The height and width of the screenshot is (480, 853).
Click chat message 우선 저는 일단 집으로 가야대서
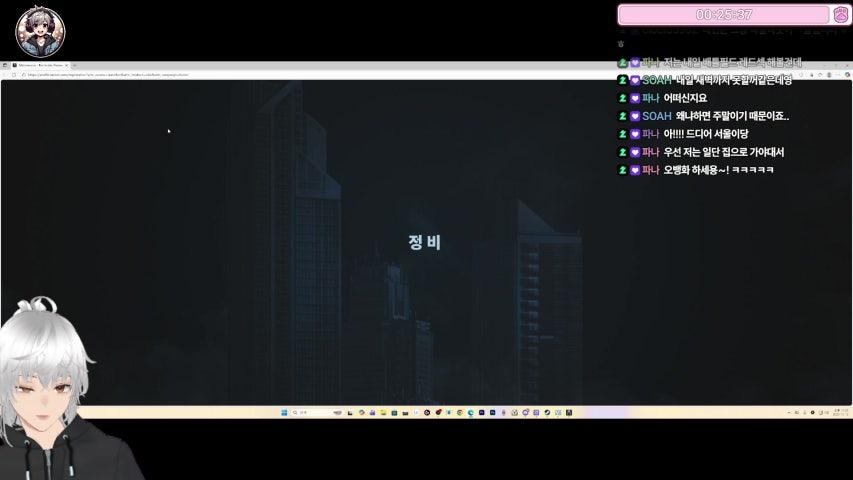click(724, 152)
